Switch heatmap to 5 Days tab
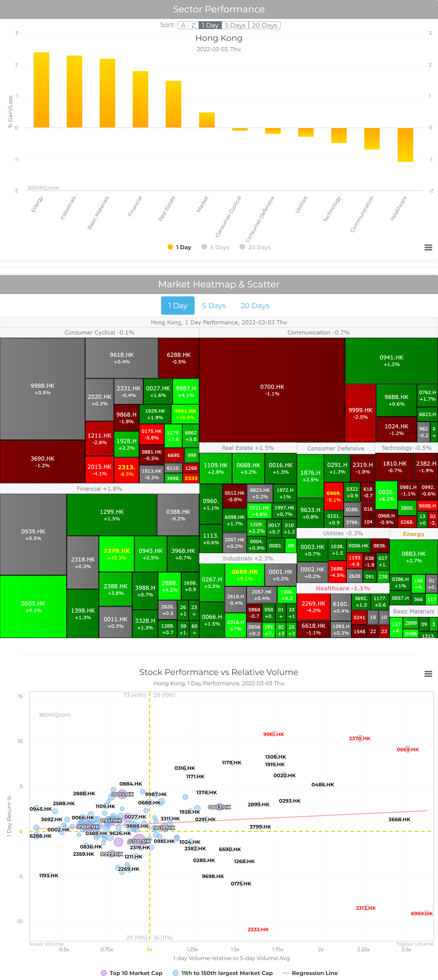 pyautogui.click(x=214, y=306)
